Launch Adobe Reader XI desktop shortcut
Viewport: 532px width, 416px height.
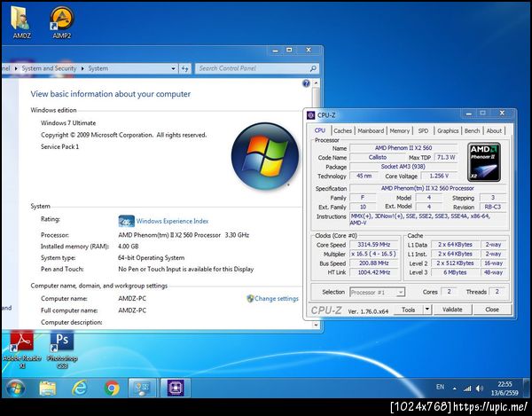point(22,349)
